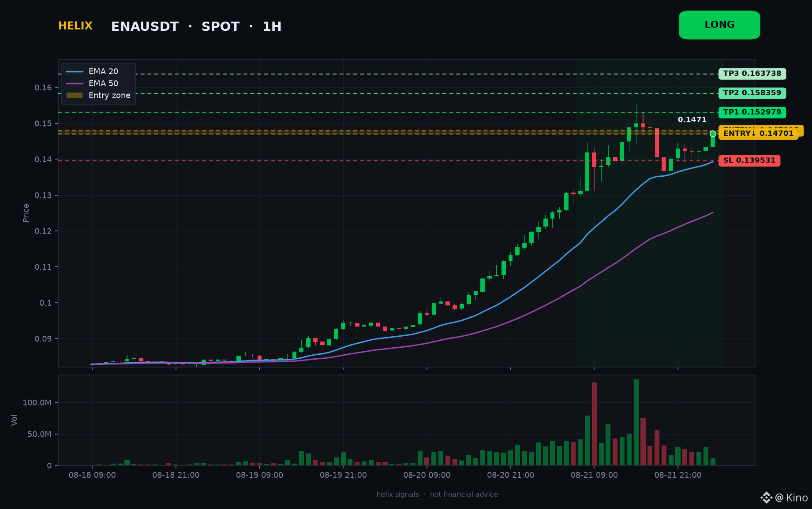Select the ENAUSDT symbol title
The width and height of the screenshot is (812, 509).
tap(145, 27)
